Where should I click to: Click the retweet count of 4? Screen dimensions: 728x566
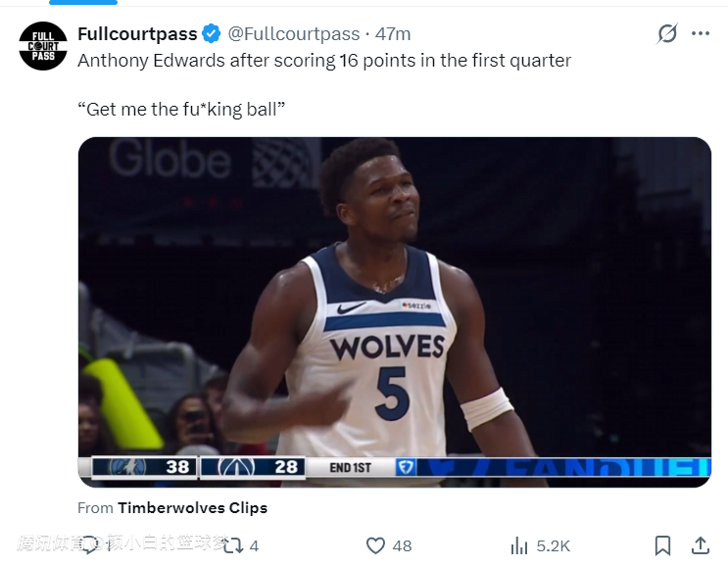point(254,545)
